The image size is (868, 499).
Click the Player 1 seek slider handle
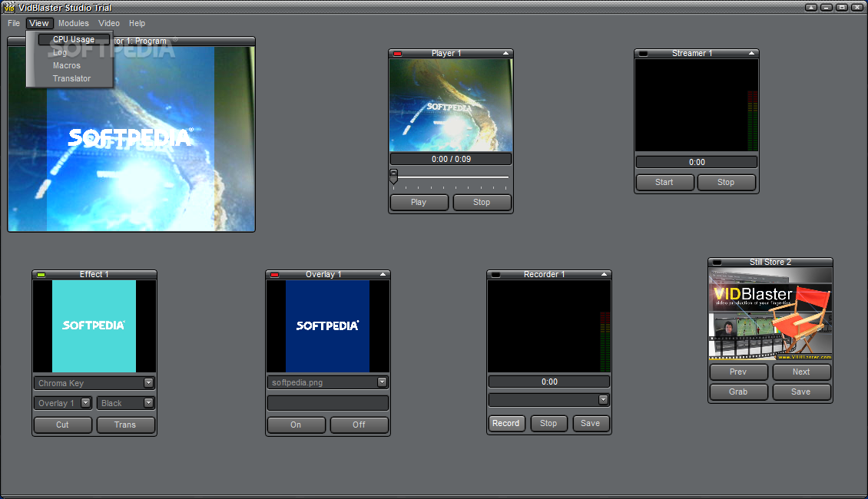393,177
